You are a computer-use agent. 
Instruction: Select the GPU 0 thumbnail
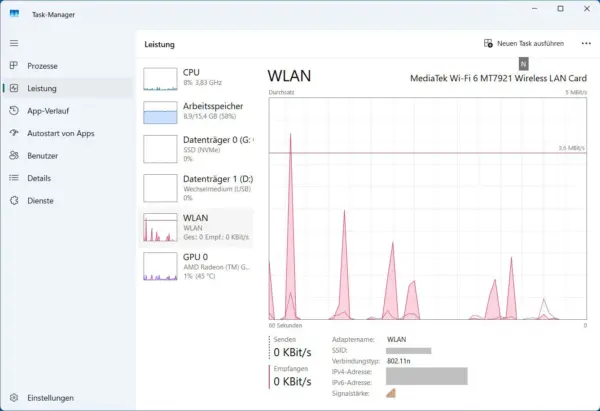(160, 266)
